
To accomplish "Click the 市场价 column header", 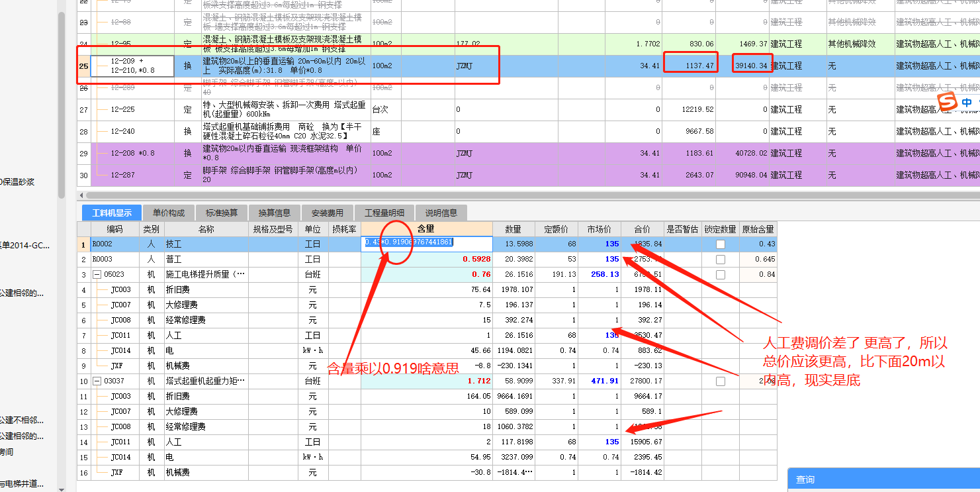I will click(x=600, y=229).
